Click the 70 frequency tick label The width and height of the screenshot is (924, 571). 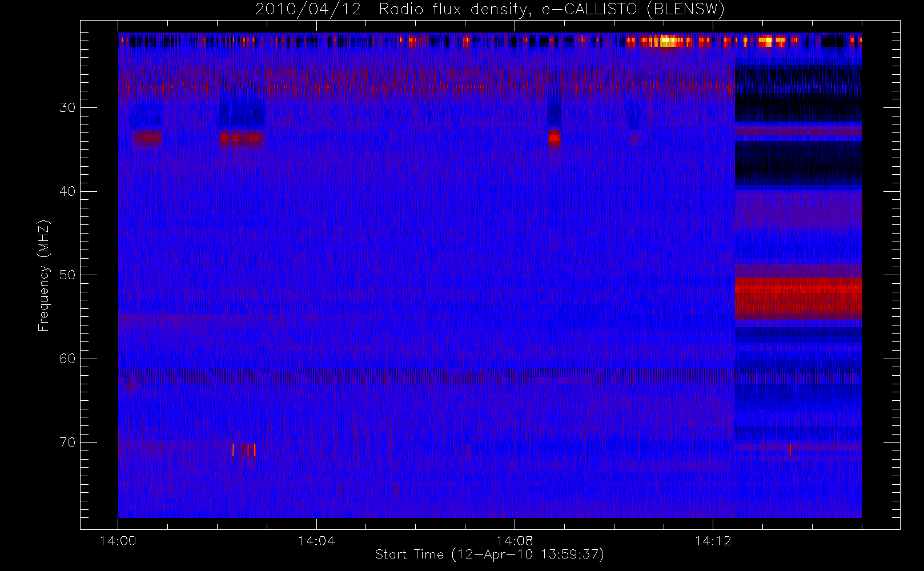pos(67,443)
